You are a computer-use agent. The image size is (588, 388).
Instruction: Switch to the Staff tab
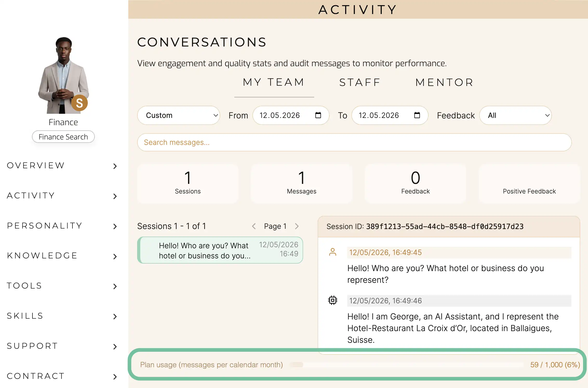coord(360,83)
